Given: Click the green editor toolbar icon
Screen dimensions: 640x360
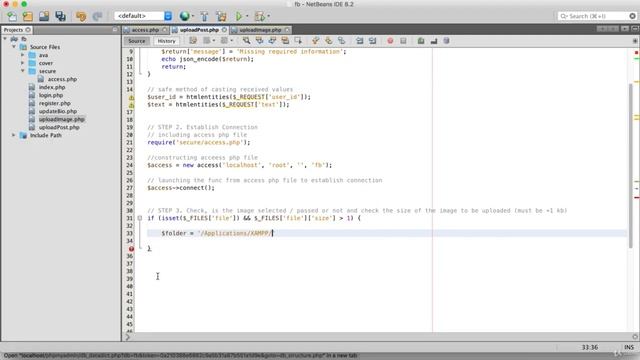Looking at the screenshot, I should click(x=421, y=41).
